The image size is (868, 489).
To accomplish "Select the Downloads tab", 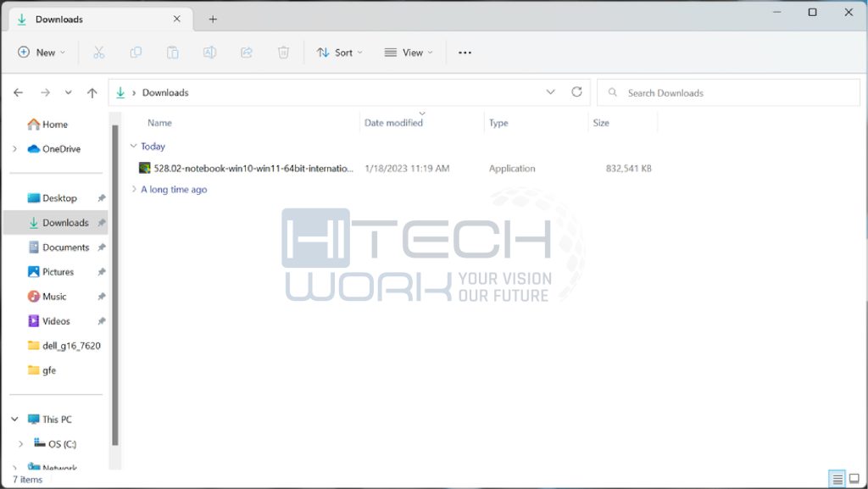I will point(102,19).
